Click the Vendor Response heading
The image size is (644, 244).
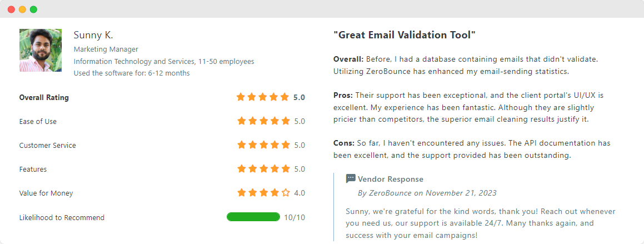tap(391, 179)
